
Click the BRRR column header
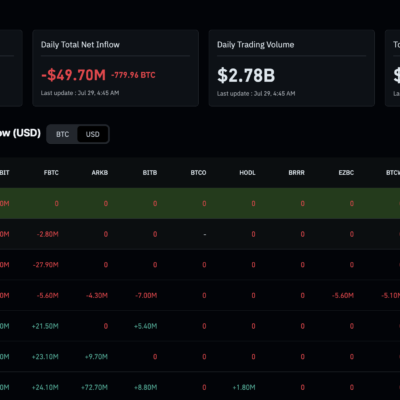(x=296, y=173)
